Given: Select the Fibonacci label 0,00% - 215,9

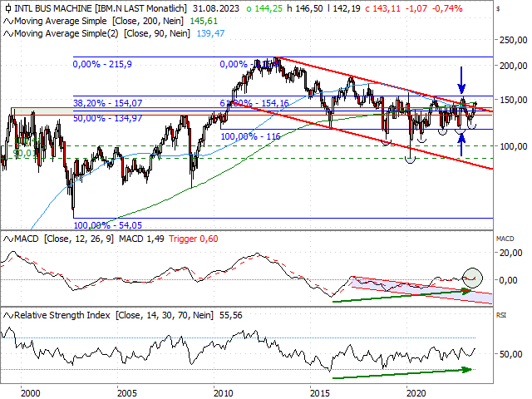Looking at the screenshot, I should coord(102,64).
